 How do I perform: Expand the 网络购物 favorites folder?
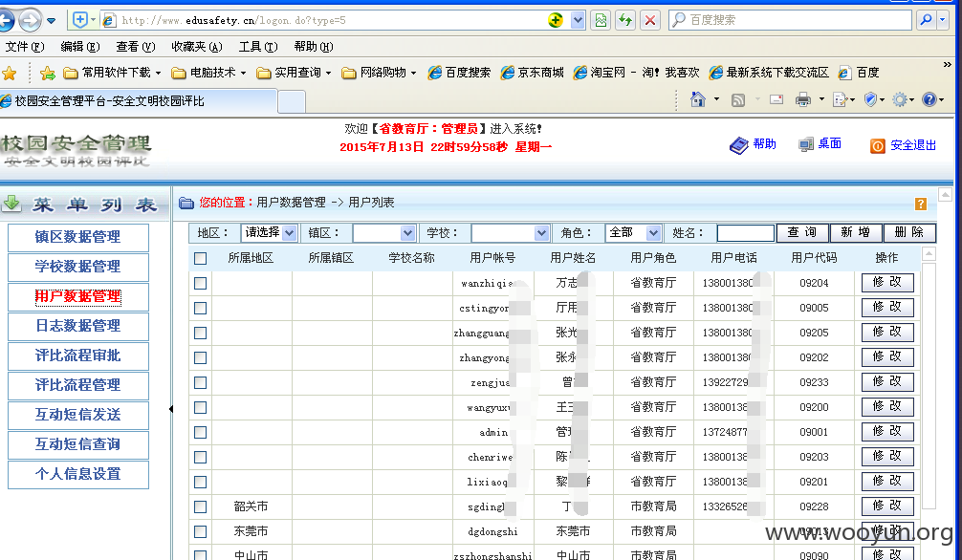[x=379, y=73]
